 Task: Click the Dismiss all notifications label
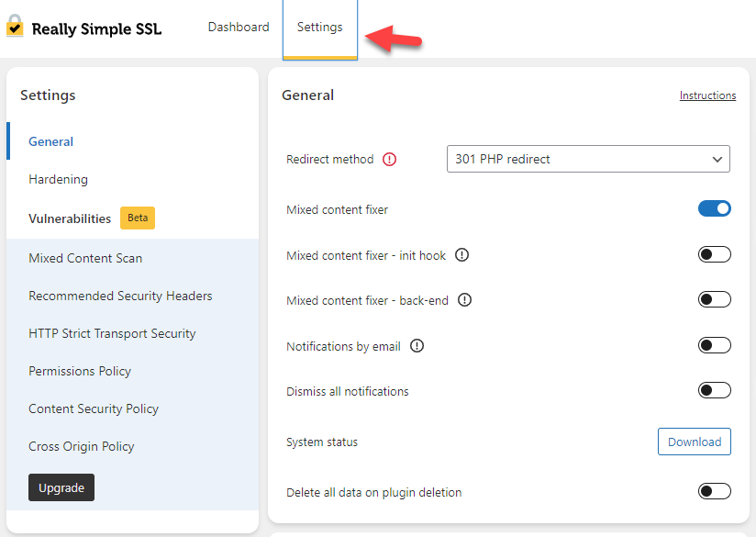click(347, 391)
